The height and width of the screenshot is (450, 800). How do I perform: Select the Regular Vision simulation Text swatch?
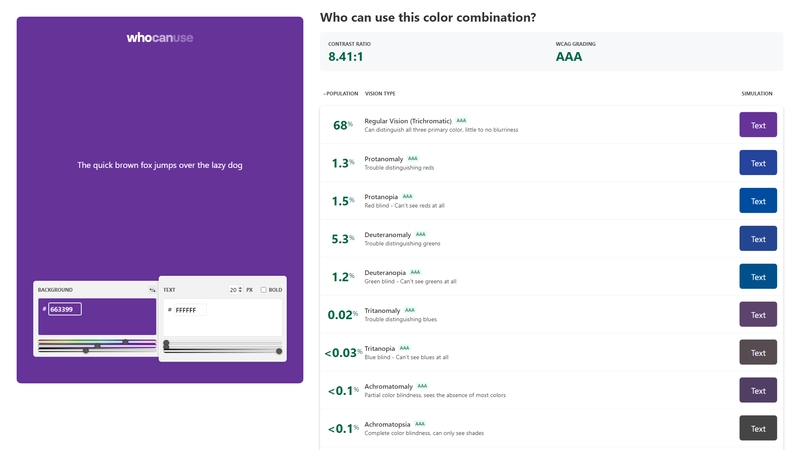click(x=758, y=125)
